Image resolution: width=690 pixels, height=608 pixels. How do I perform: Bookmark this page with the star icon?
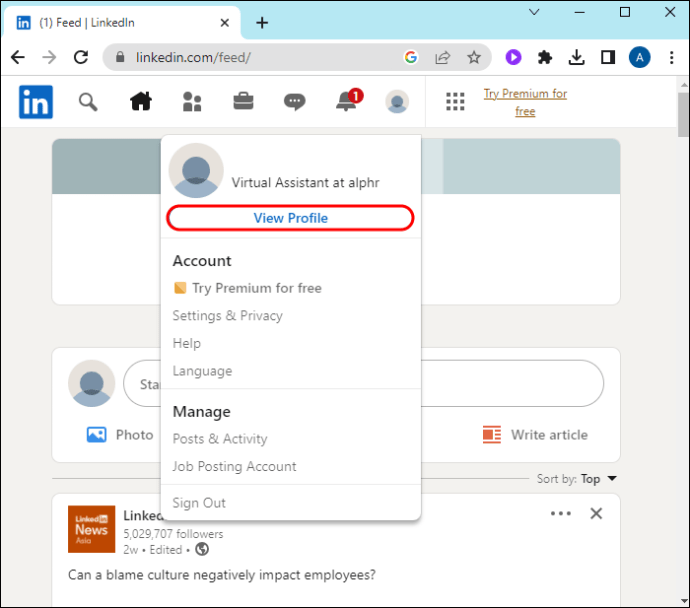474,57
